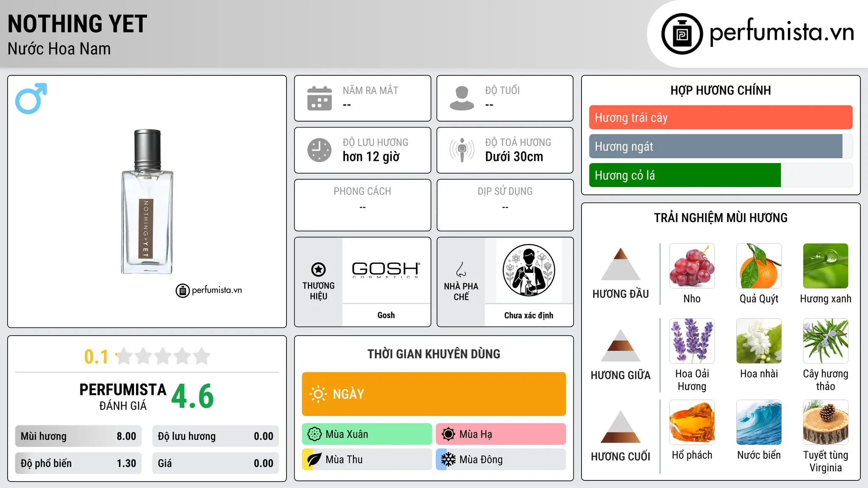This screenshot has height=488, width=868.
Task: Click the autumn leaf icon
Action: (x=314, y=460)
